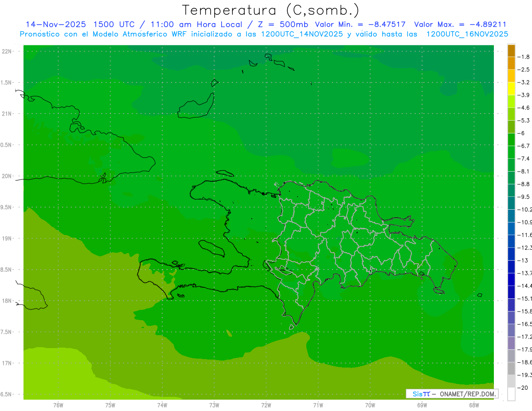The height and width of the screenshot is (411, 532).
Task: Select the '14-Nov-2025' date text
Action: coord(55,24)
